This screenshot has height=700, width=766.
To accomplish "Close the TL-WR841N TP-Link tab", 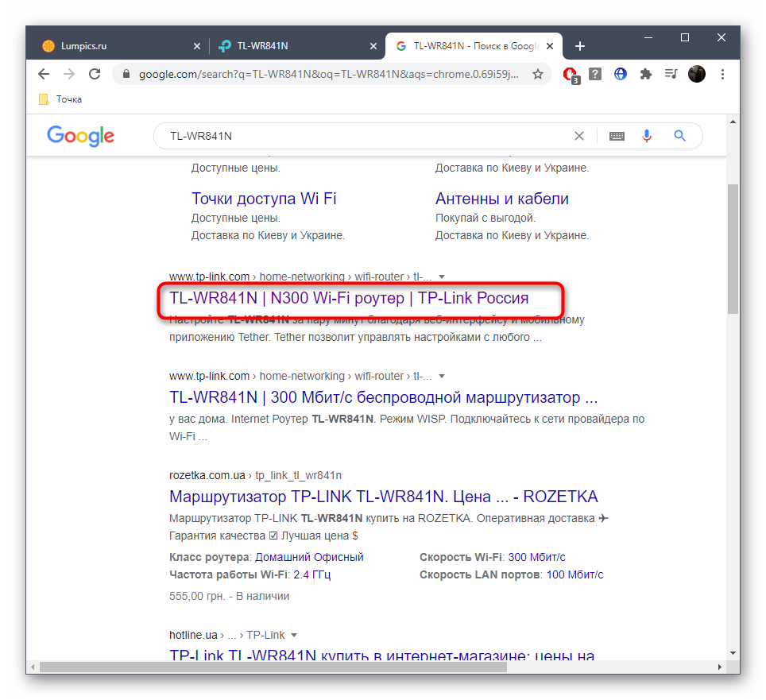I will [373, 46].
